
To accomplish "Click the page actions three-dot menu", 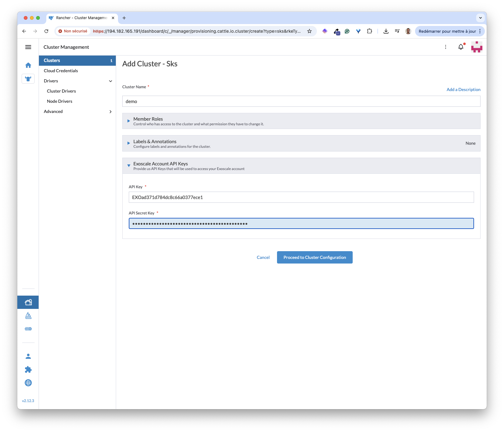I will tap(445, 47).
